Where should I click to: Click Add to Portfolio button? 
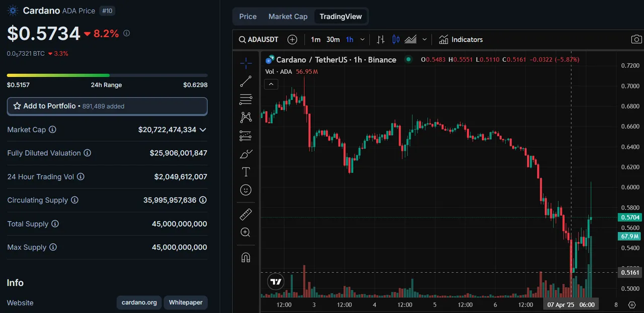[107, 106]
